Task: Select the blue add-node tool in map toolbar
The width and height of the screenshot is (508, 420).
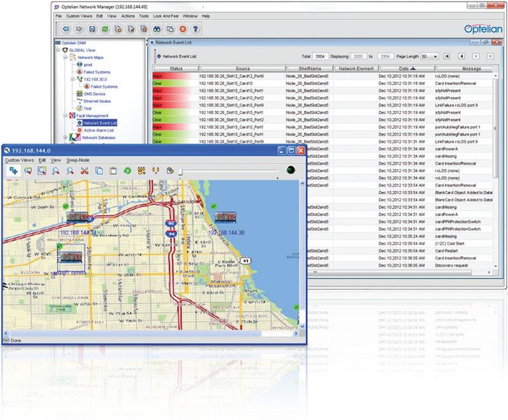Action: 13,170
